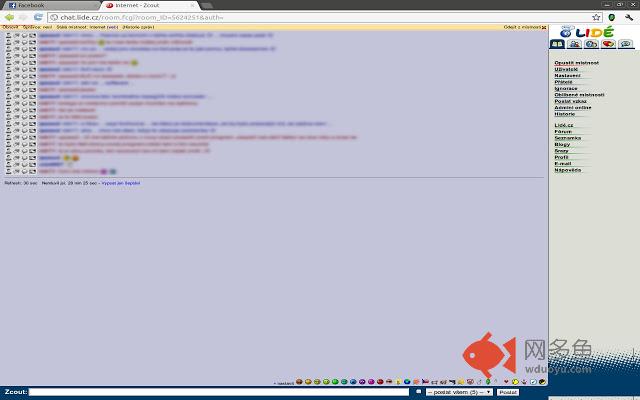
Task: Switch to the Facebook browser tab
Action: pyautogui.click(x=45, y=5)
